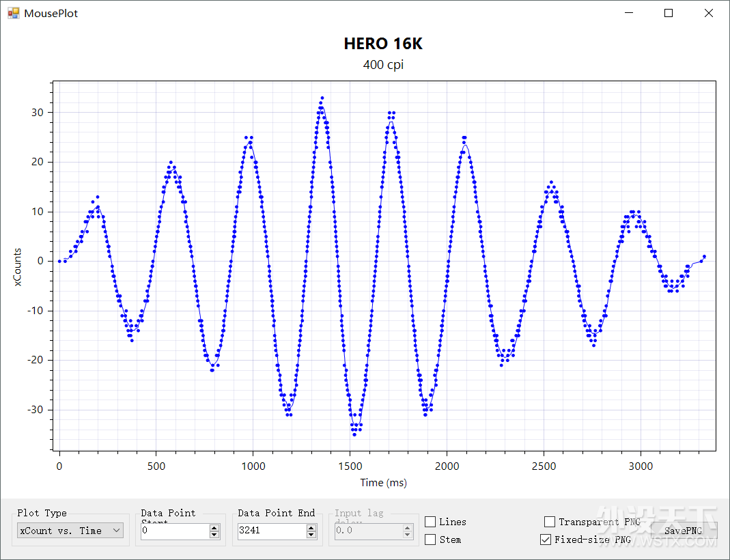
Task: Decrease Data Point End value
Action: [x=311, y=535]
